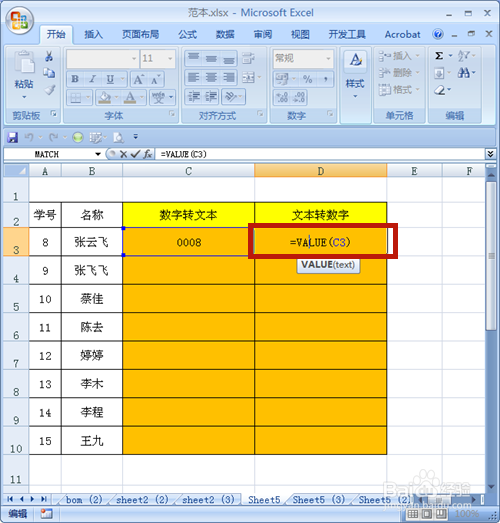The width and height of the screenshot is (500, 523).
Task: Click the Insert Function fx icon
Action: click(147, 154)
